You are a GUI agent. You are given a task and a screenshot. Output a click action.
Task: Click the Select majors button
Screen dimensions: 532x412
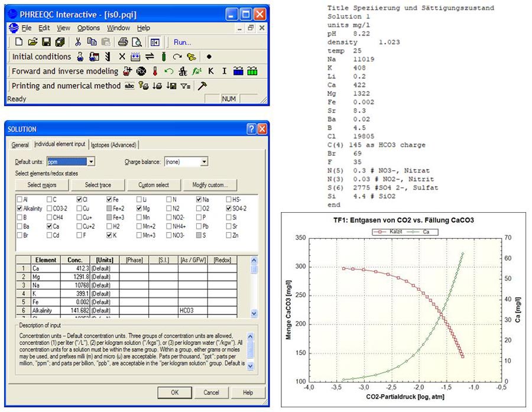pos(42,185)
